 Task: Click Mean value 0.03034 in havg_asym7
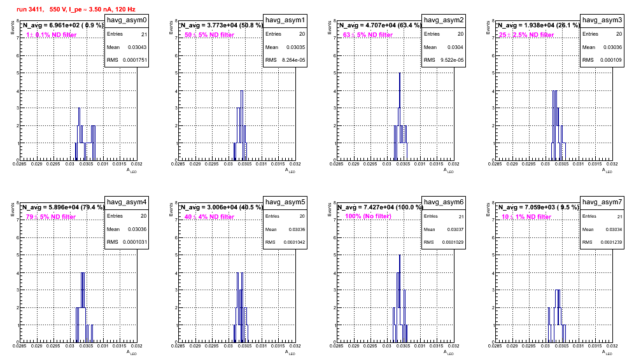(x=614, y=229)
